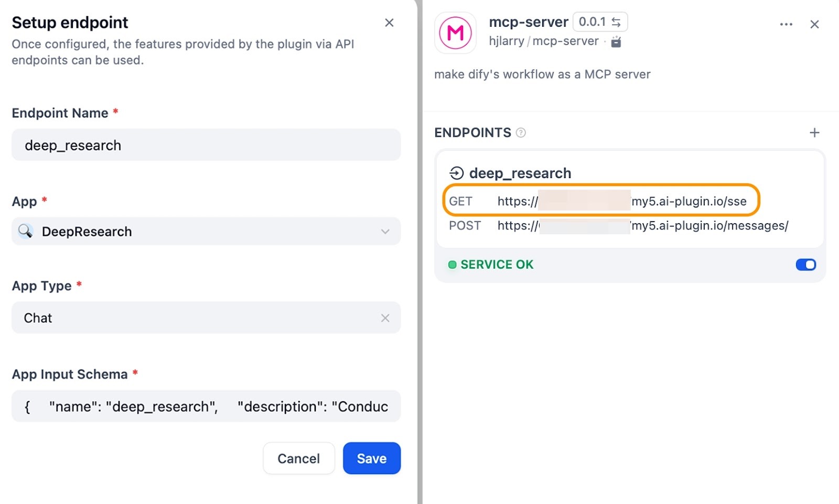Click the DeepResearch magnifier app icon
The image size is (839, 504).
point(25,231)
